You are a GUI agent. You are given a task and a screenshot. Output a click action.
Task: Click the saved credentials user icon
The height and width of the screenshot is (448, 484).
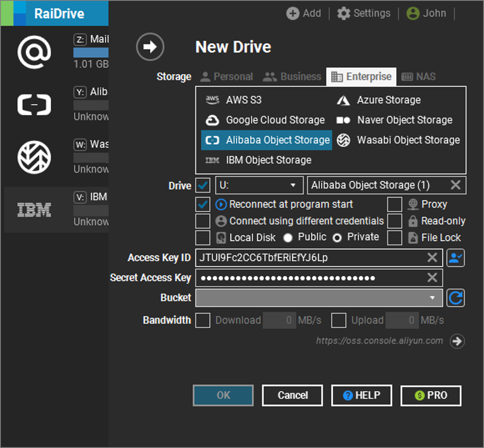pos(456,258)
